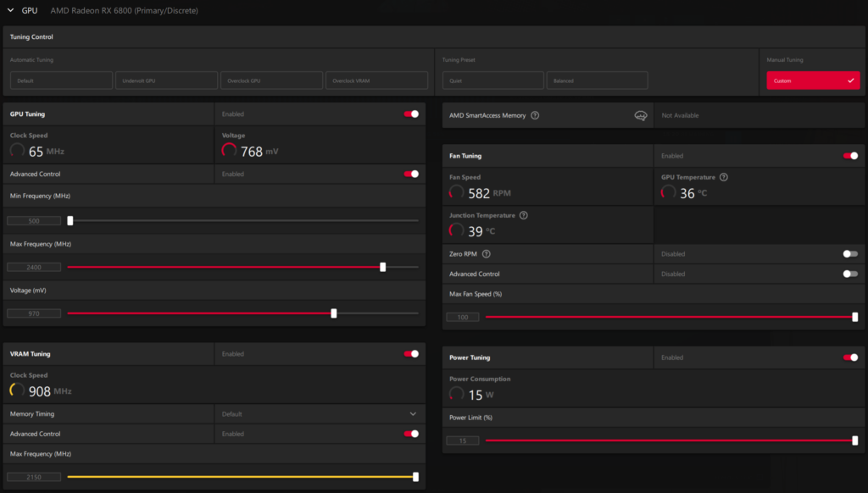
Task: Click the Voltage value field showing 970
Action: (x=34, y=313)
